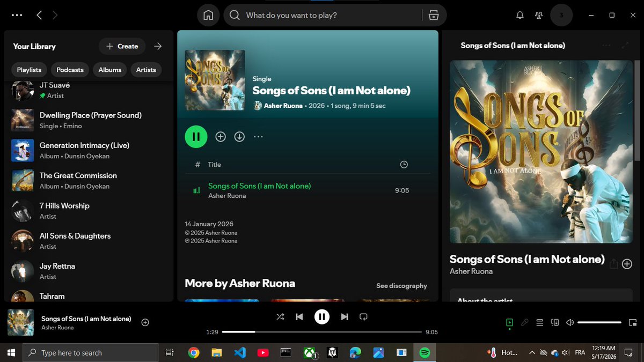Click See discography link

pyautogui.click(x=401, y=286)
